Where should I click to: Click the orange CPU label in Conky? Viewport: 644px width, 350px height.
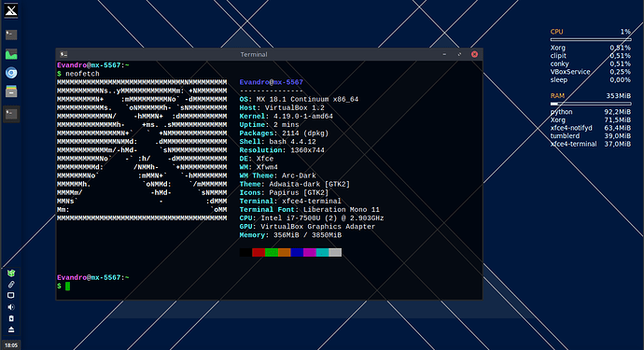click(x=556, y=32)
